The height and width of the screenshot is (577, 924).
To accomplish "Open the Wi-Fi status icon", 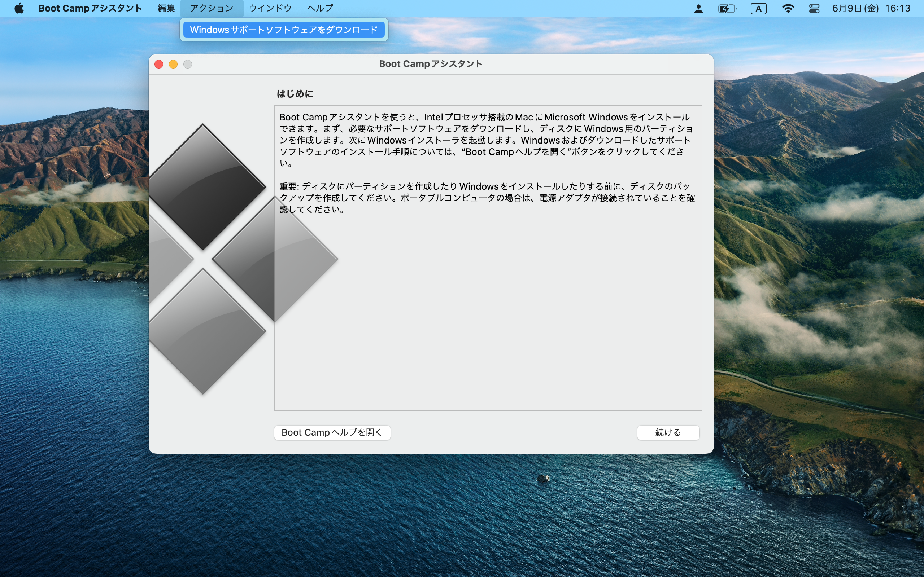I will (x=788, y=8).
